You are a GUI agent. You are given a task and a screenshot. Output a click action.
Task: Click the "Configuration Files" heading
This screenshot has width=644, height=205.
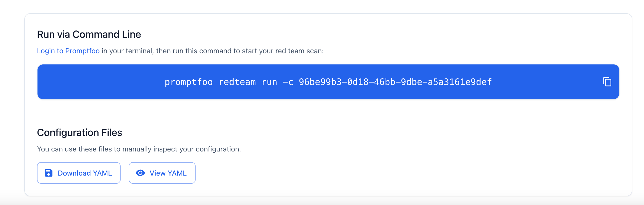[x=80, y=132]
